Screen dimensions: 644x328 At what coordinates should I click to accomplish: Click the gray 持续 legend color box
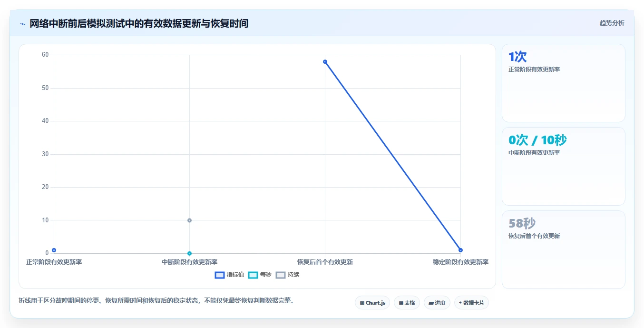281,275
